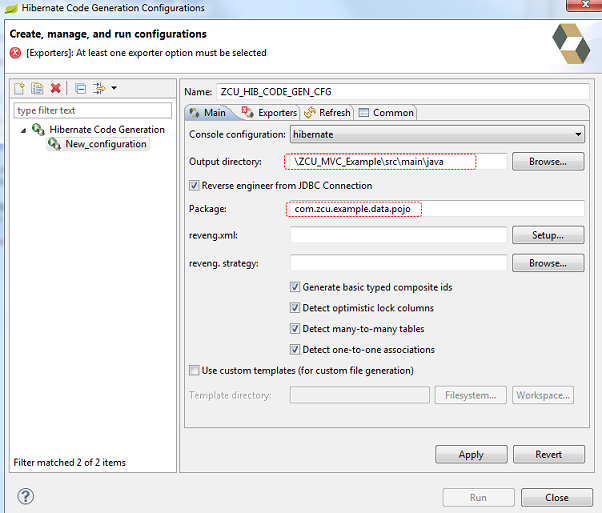Click the Package text field
602x513 pixels.
435,209
